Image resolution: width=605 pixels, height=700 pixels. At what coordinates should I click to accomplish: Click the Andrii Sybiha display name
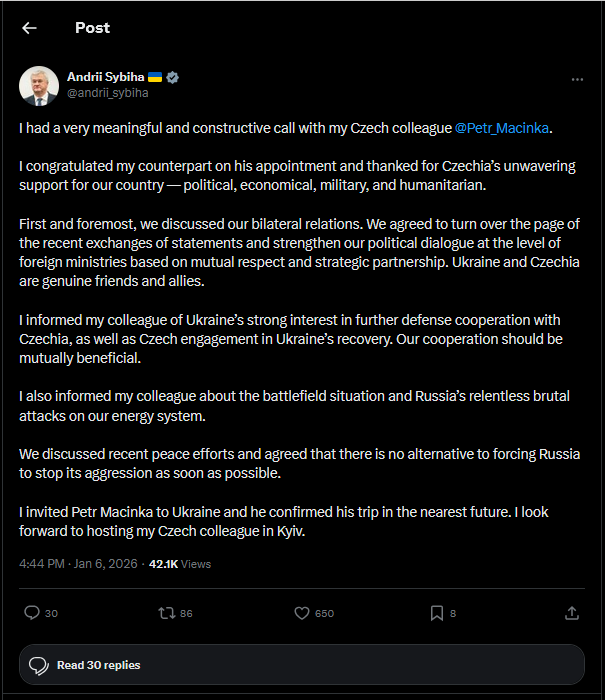[x=104, y=77]
